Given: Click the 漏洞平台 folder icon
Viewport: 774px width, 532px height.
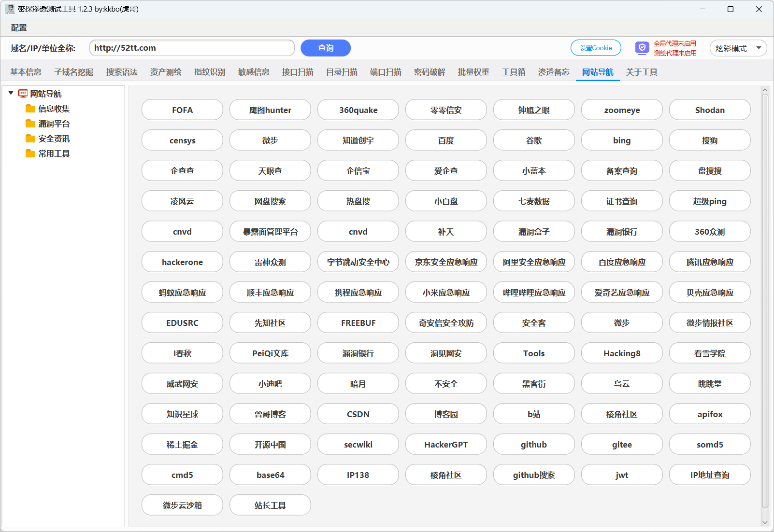Looking at the screenshot, I should click(30, 124).
